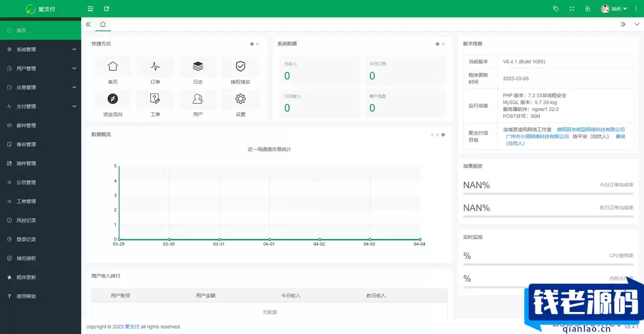The width and height of the screenshot is (644, 334).
Task: Click the lock screen icon in header
Action: click(588, 9)
